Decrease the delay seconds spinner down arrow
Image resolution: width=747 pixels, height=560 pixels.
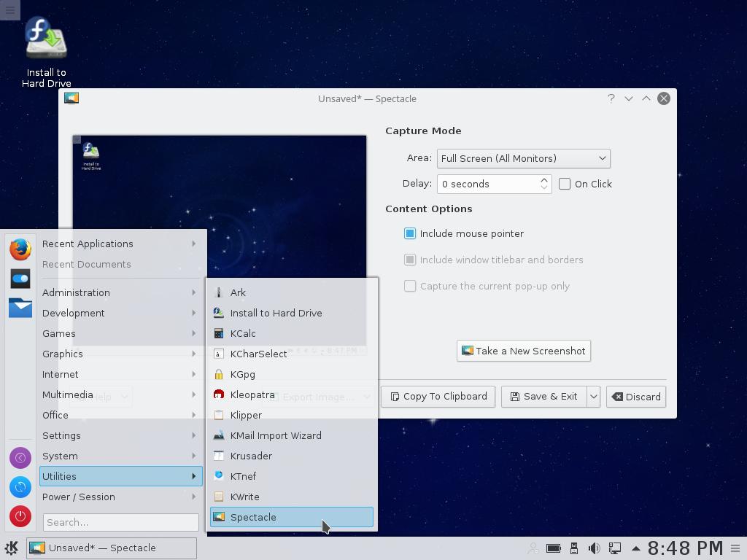pos(544,187)
